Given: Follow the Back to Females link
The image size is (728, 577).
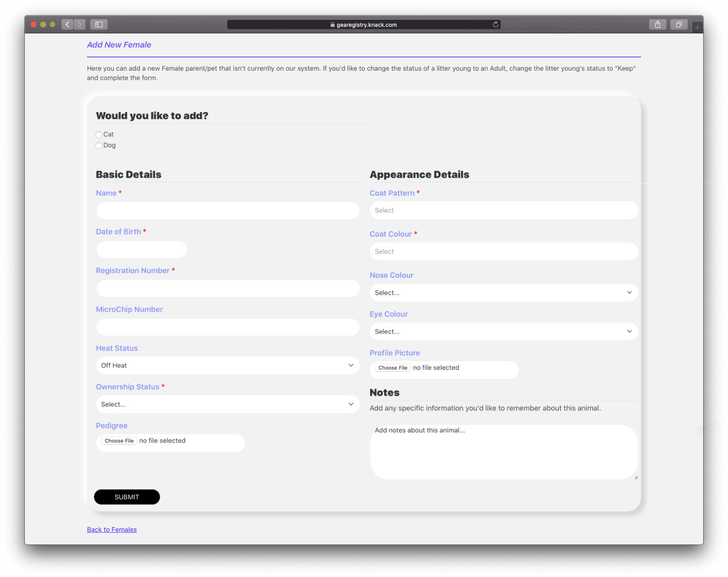Looking at the screenshot, I should (x=112, y=530).
